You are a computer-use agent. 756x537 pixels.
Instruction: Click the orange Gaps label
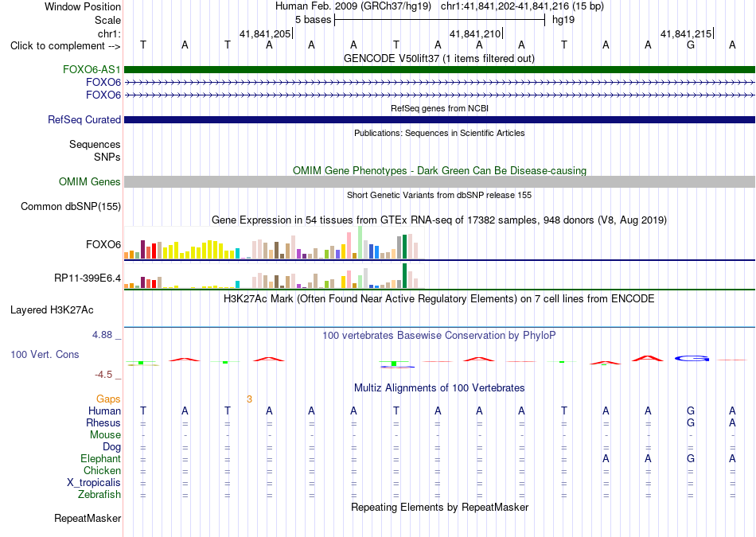[x=108, y=399]
